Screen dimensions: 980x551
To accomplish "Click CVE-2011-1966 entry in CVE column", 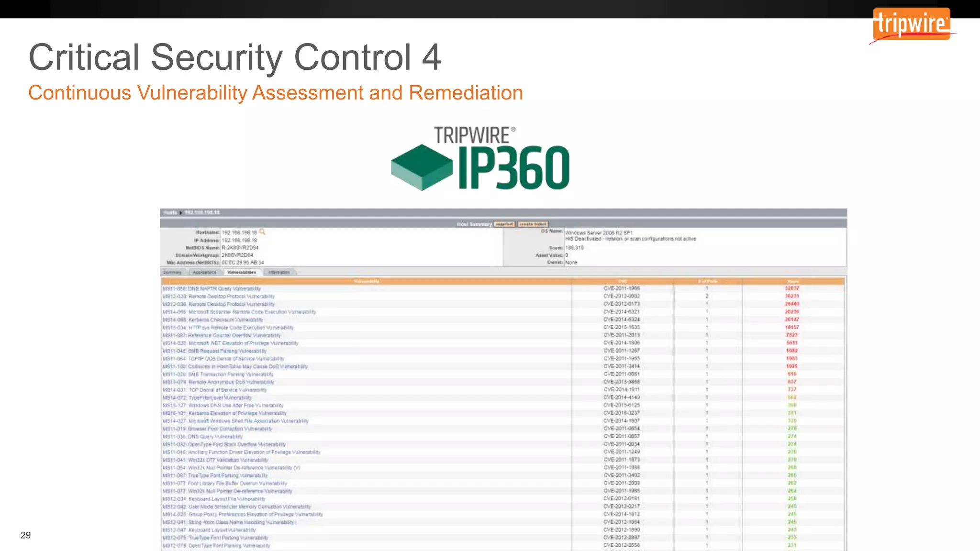I will [621, 288].
